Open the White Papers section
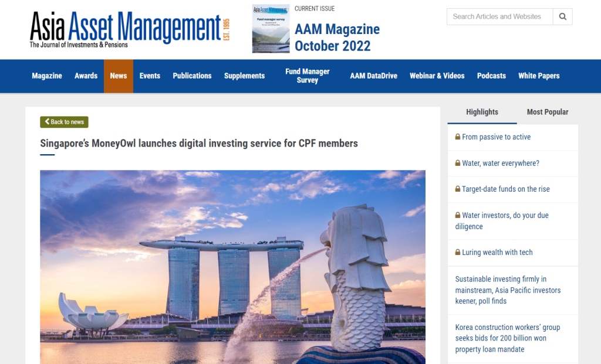 [x=539, y=76]
